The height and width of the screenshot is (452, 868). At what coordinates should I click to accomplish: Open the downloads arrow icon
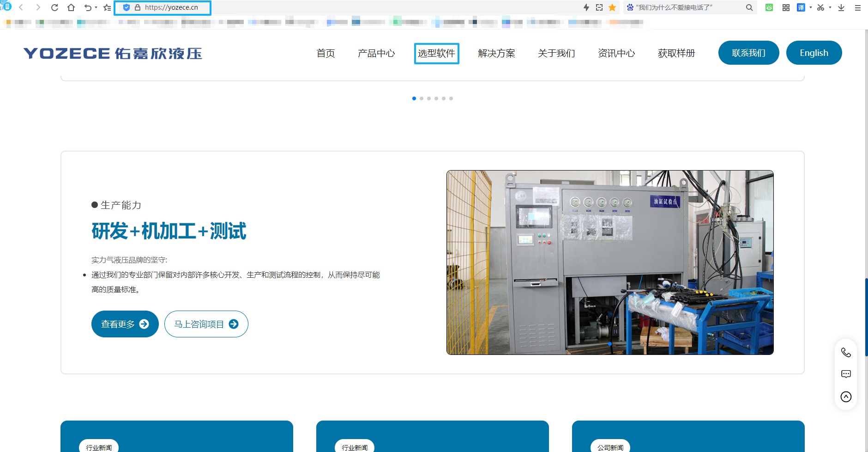841,7
